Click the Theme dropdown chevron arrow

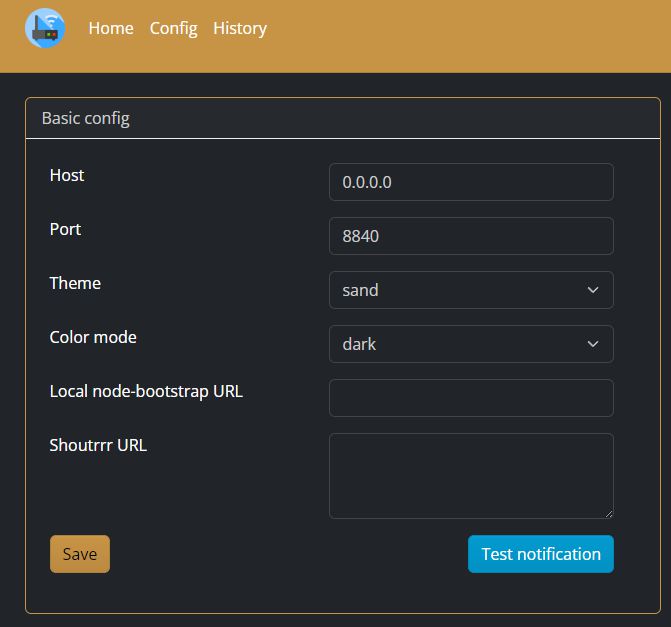click(x=593, y=290)
